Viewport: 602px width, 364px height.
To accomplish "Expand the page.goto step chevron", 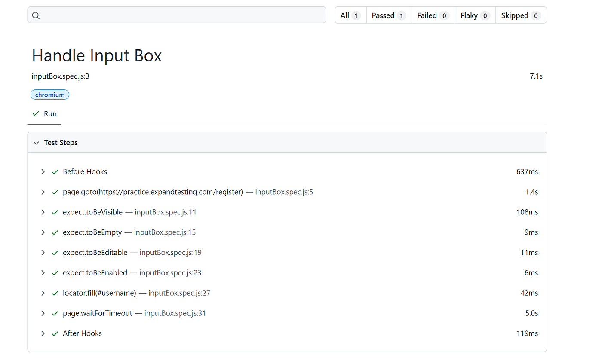I will [43, 192].
